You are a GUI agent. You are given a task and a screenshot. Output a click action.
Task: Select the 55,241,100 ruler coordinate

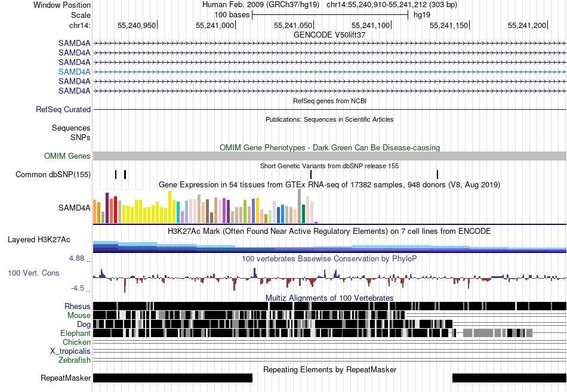(371, 25)
